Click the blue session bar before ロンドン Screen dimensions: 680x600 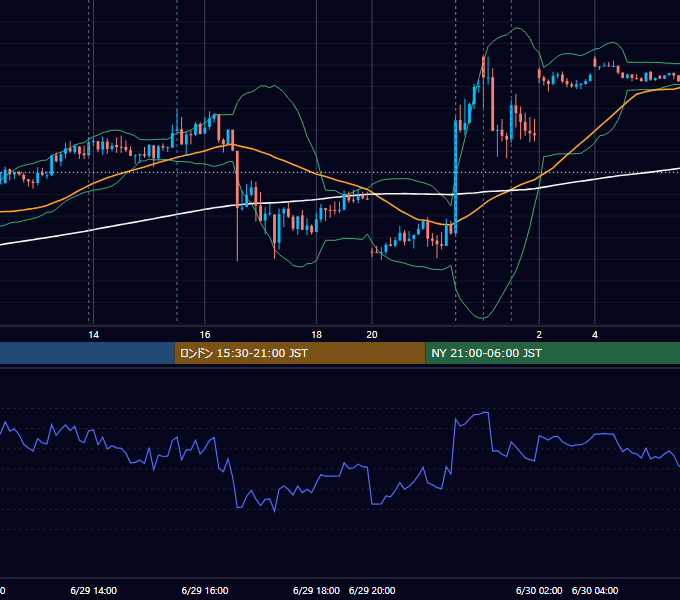coord(87,353)
